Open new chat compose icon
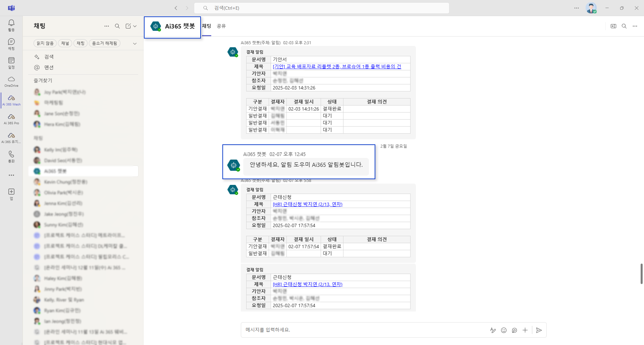 (x=128, y=26)
